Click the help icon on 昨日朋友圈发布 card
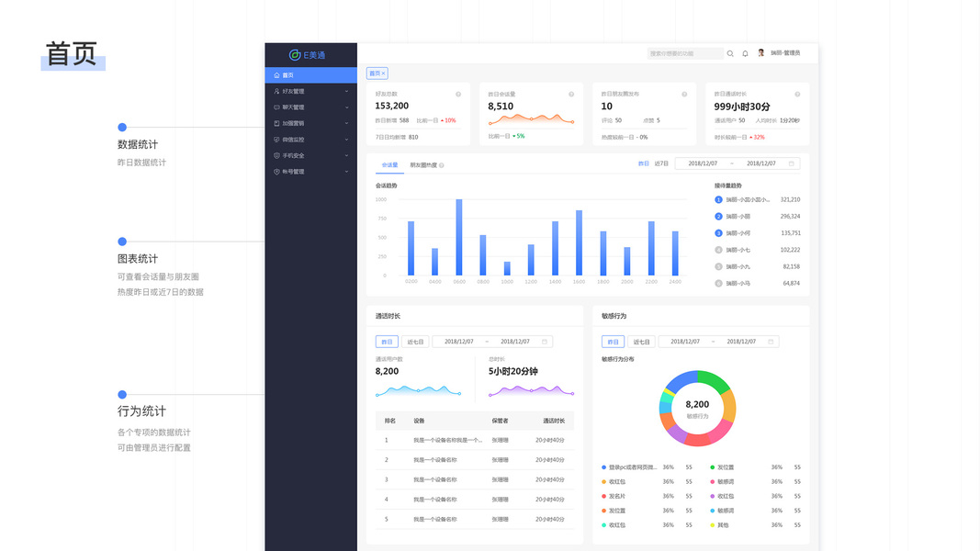This screenshot has height=551, width=980. pyautogui.click(x=684, y=95)
